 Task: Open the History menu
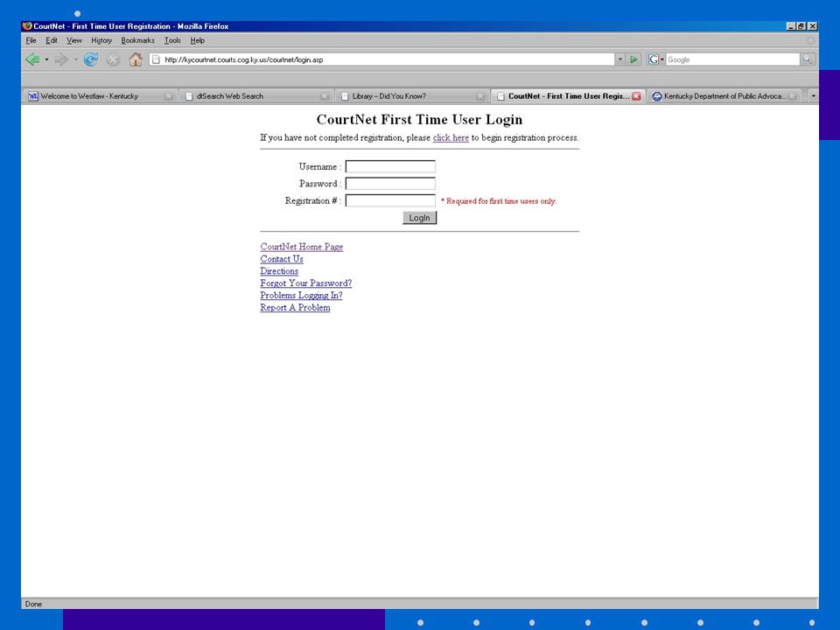[101, 41]
